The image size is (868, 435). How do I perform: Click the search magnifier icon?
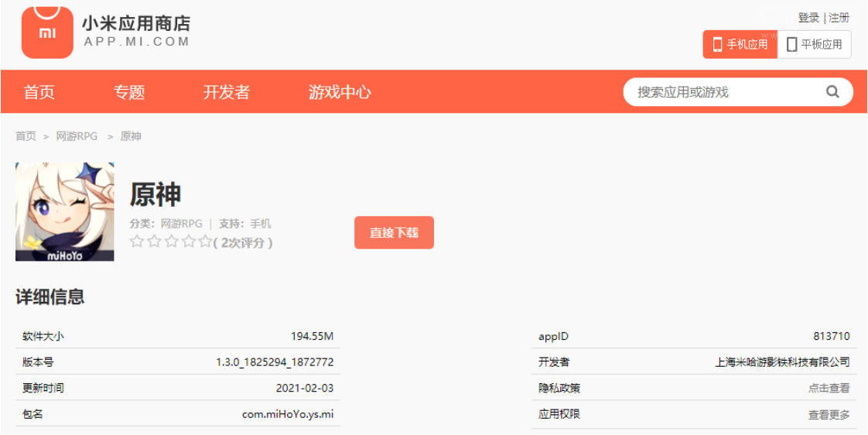point(832,92)
